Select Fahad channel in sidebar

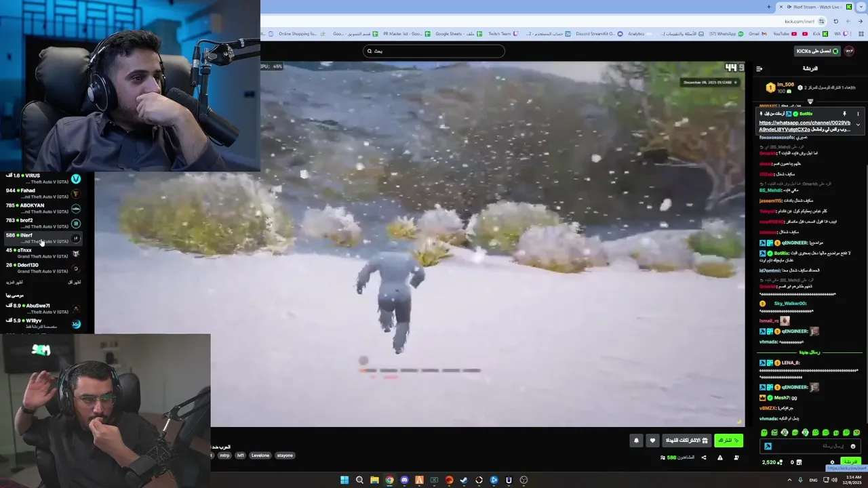click(x=42, y=194)
